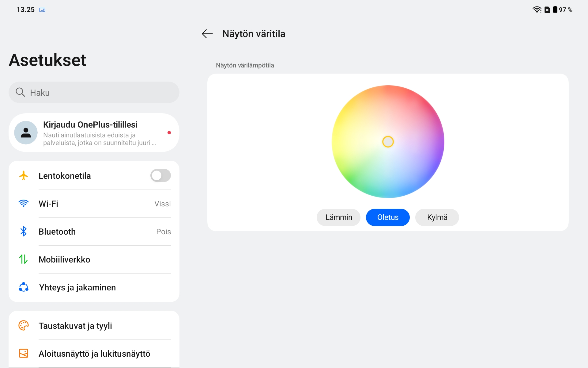Click the Yhteys ja jakaminen icon
588x368 pixels.
24,287
